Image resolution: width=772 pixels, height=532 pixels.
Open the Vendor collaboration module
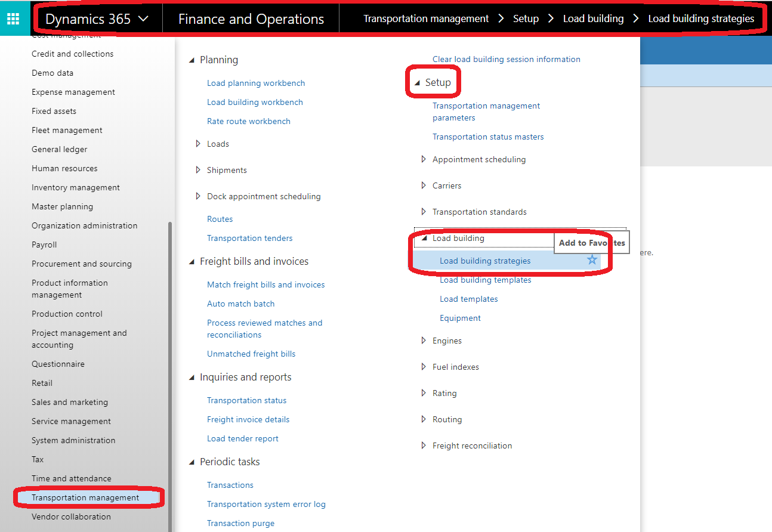click(71, 516)
